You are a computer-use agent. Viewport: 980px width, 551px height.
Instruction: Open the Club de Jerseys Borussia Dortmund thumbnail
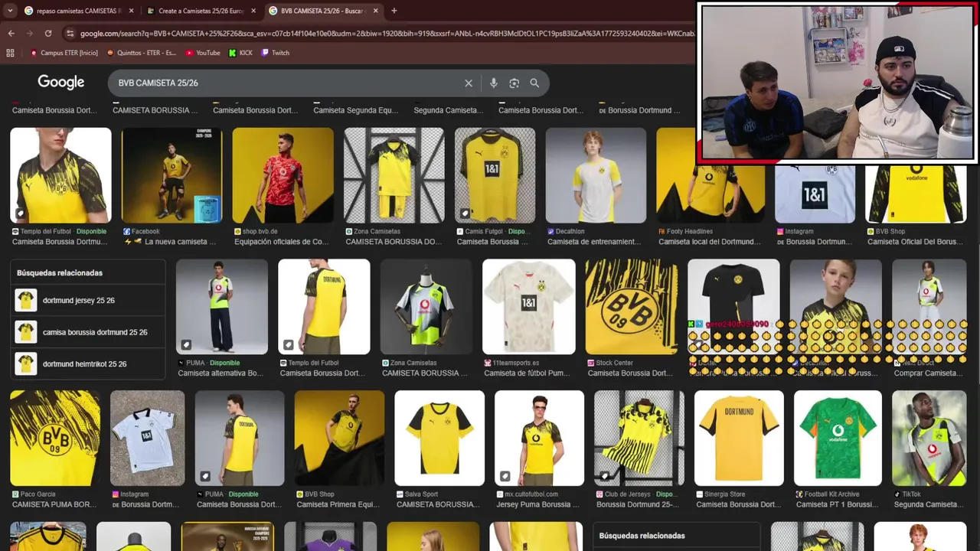(x=639, y=439)
